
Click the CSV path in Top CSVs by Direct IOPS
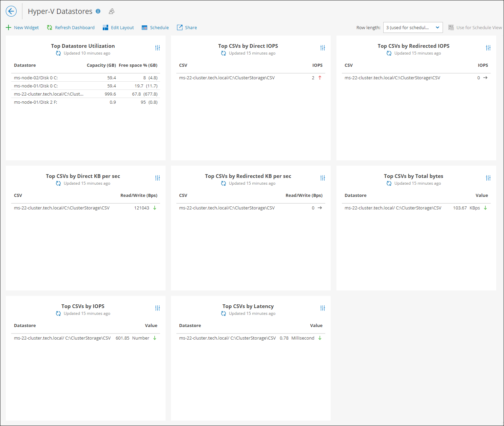pyautogui.click(x=227, y=78)
